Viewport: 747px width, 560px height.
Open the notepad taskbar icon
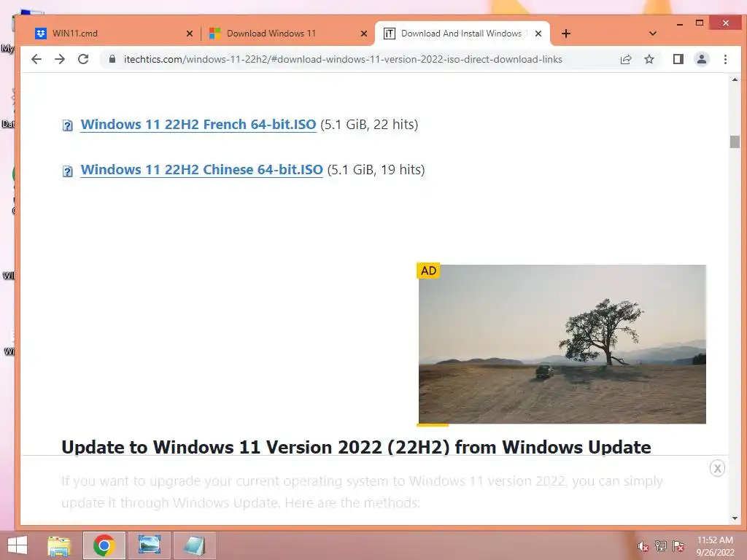tap(194, 545)
